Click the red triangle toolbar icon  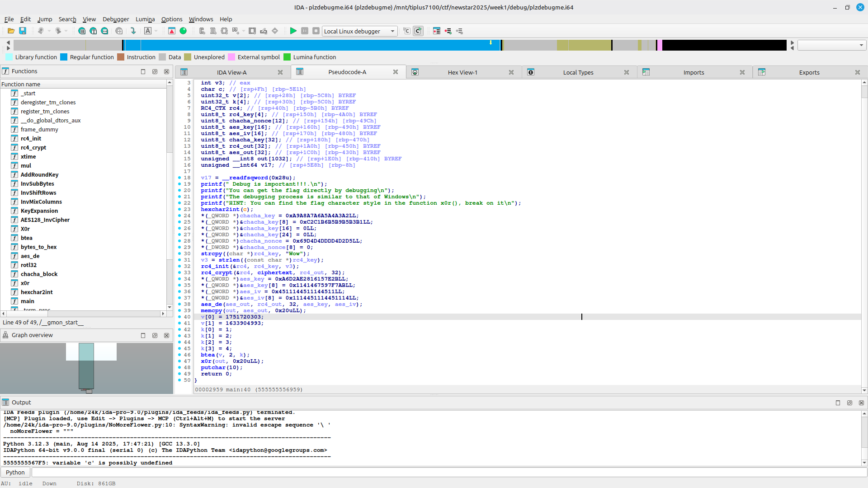[172, 31]
